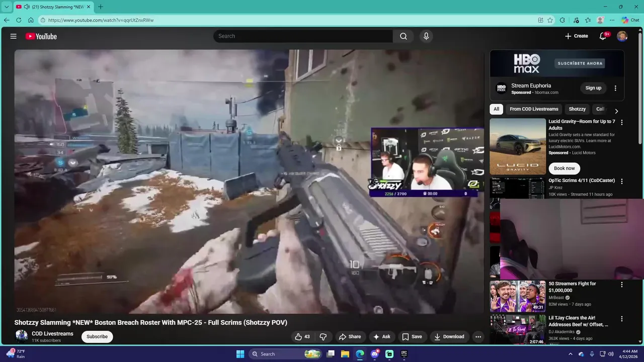
Task: Show hidden system tray icons
Action: 570,354
